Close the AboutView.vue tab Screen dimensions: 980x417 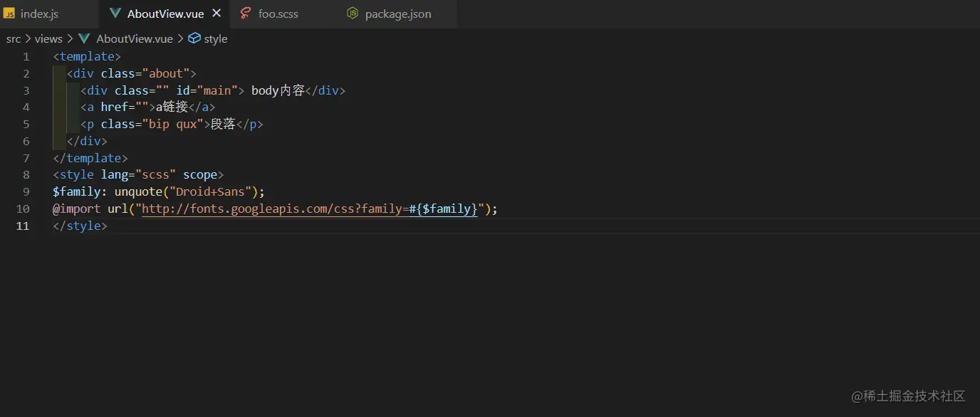217,14
